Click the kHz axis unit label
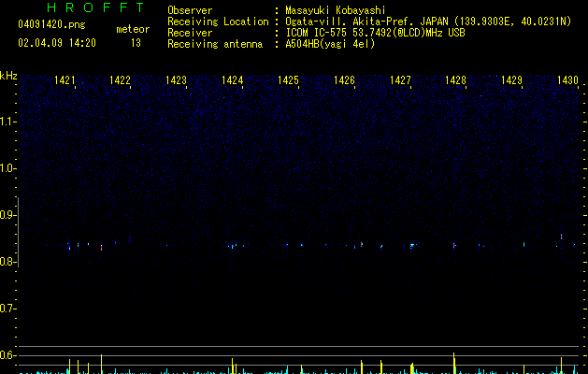Screen dimensions: 588x374 point(8,76)
